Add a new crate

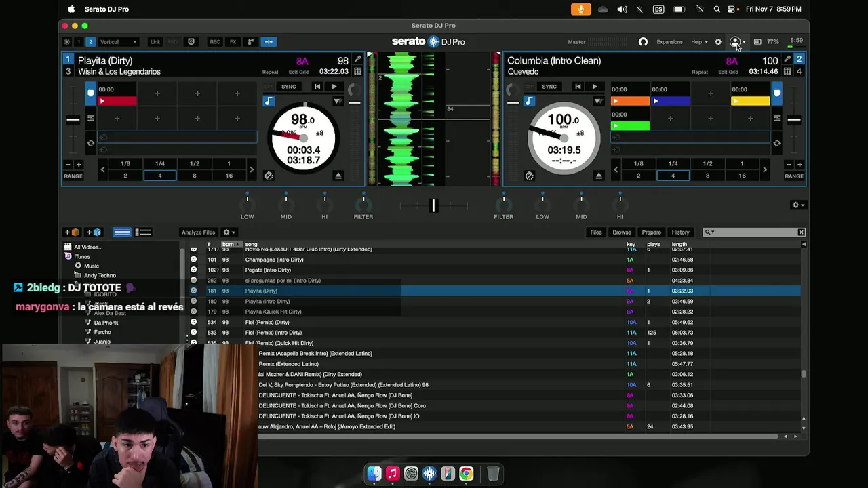(72, 232)
